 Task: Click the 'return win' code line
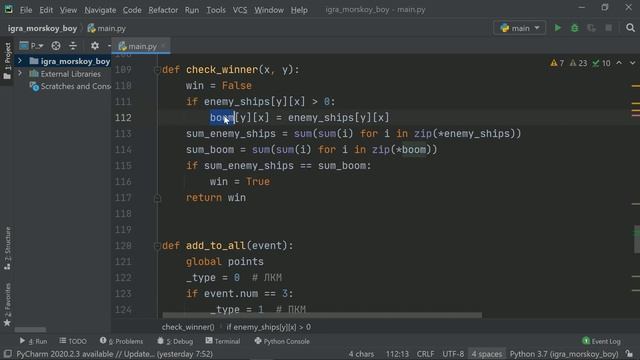(x=216, y=198)
